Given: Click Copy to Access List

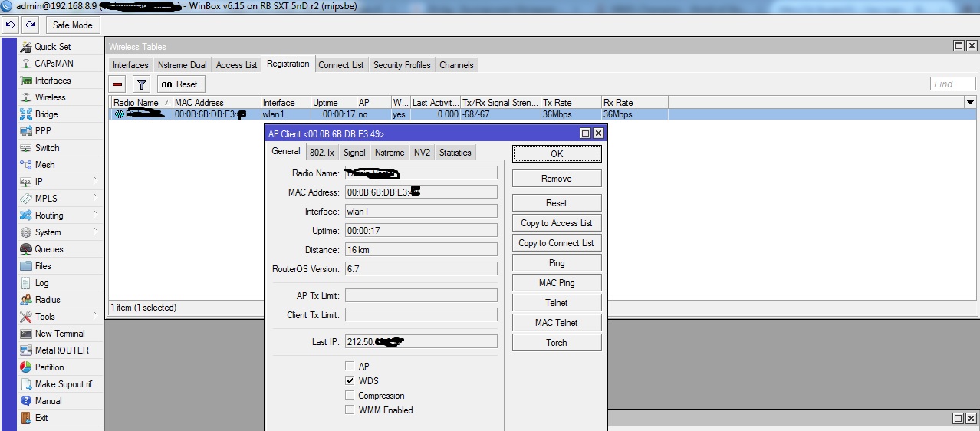Looking at the screenshot, I should tap(557, 223).
